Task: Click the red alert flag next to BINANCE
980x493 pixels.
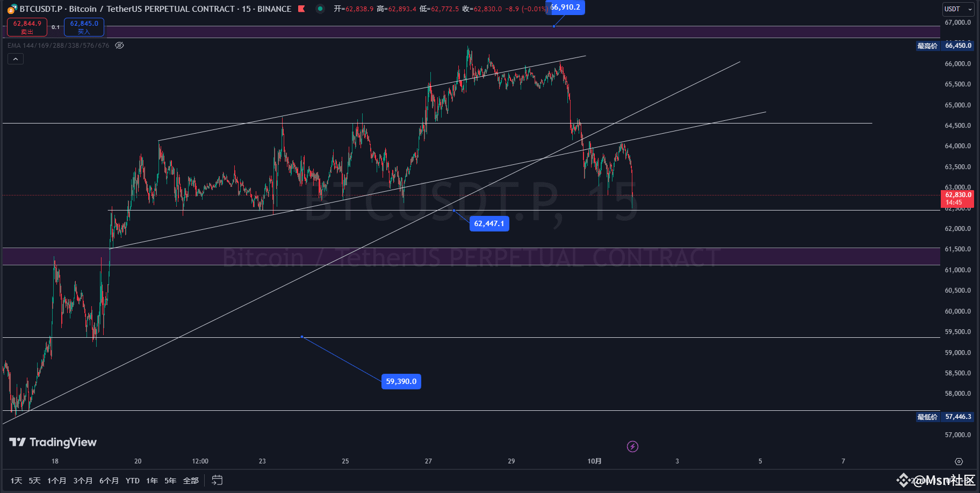Action: click(x=301, y=9)
